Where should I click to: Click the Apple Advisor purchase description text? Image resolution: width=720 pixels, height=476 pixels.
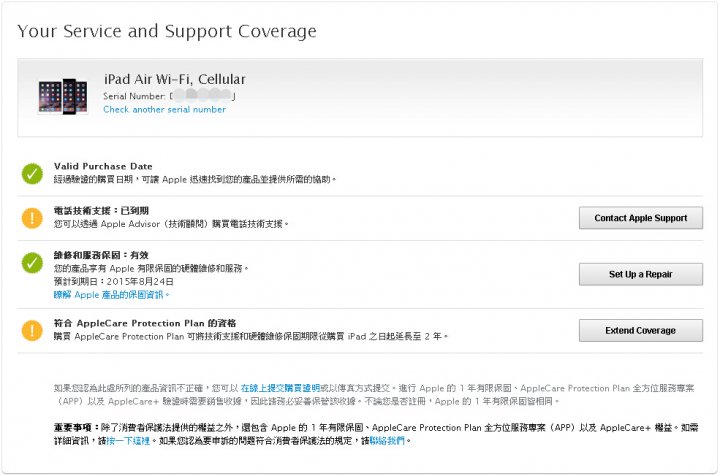coord(171,224)
